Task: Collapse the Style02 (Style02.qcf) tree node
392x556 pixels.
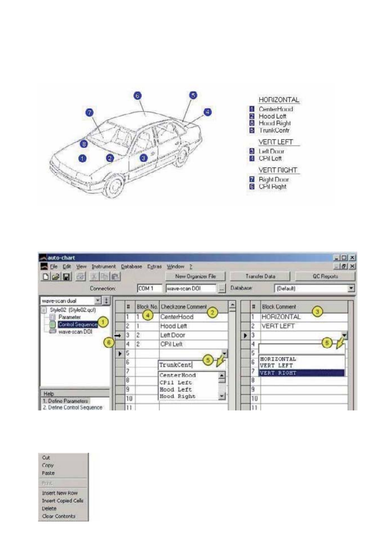Action: [44, 310]
